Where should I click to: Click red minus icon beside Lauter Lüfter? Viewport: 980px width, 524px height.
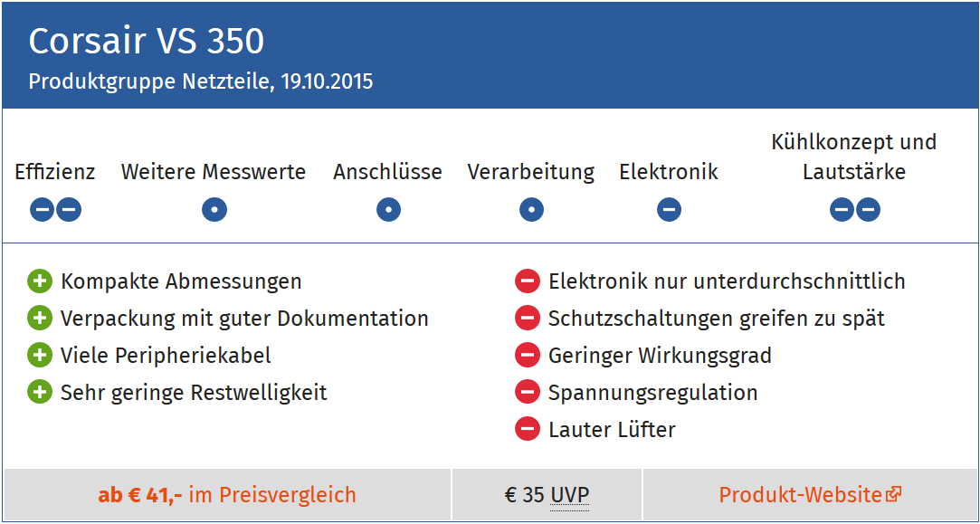click(x=527, y=429)
